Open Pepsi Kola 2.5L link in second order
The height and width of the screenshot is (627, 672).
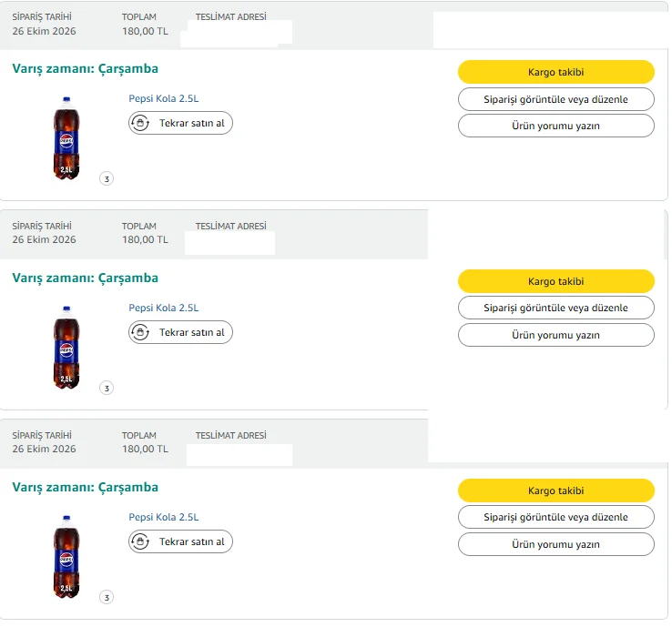(164, 308)
